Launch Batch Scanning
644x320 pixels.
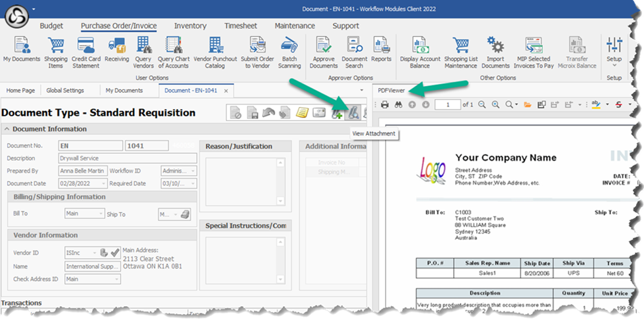click(x=289, y=52)
